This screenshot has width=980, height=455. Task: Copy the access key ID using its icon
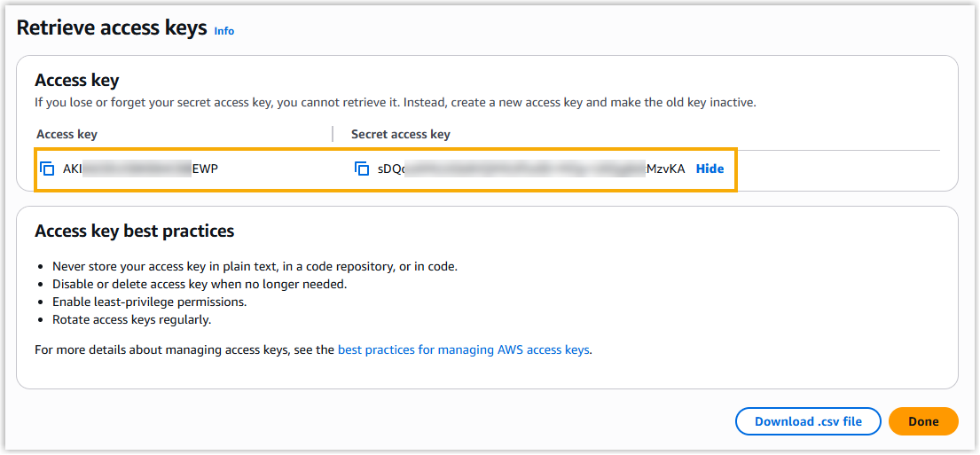point(48,169)
